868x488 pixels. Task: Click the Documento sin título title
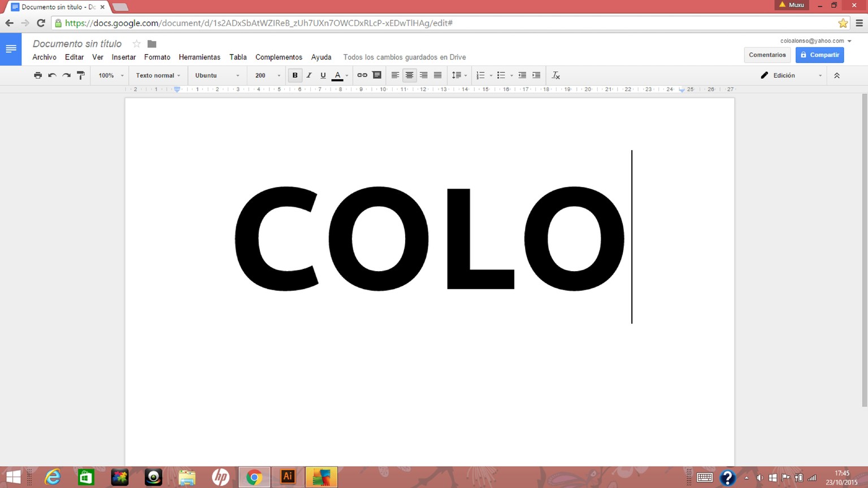(77, 43)
